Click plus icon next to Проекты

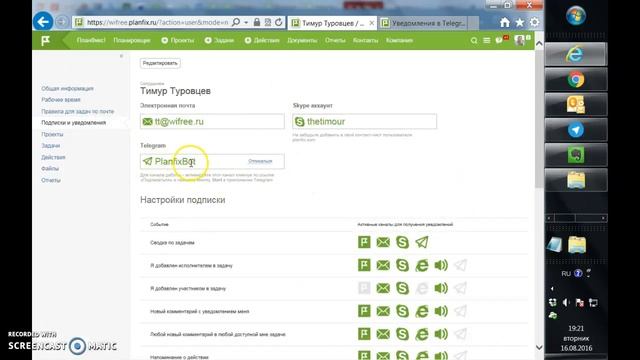[164, 40]
